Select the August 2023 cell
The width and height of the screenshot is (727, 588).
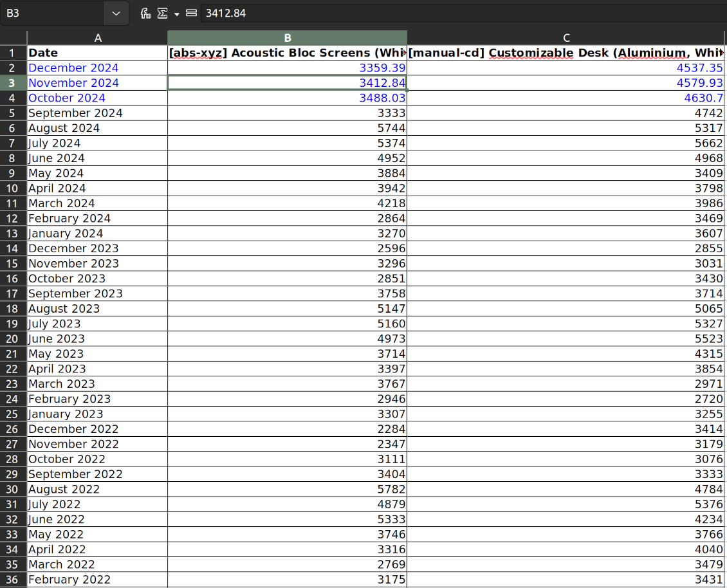coord(97,309)
